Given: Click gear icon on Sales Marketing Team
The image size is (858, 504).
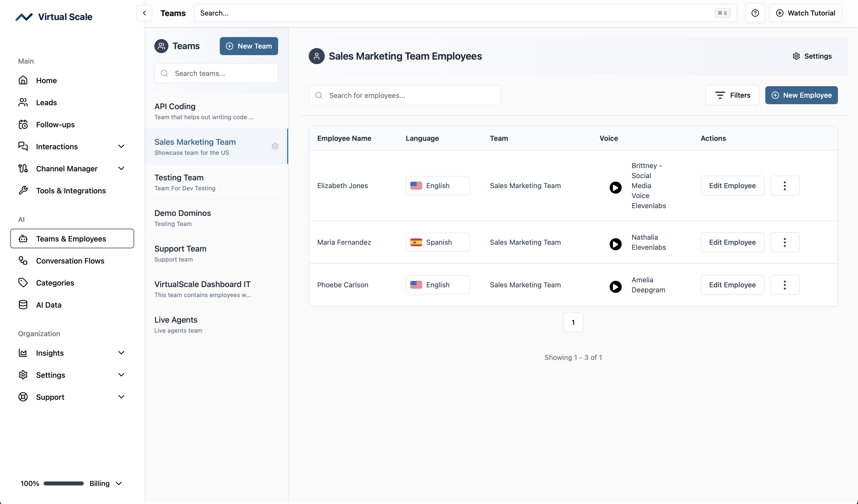Looking at the screenshot, I should point(275,146).
